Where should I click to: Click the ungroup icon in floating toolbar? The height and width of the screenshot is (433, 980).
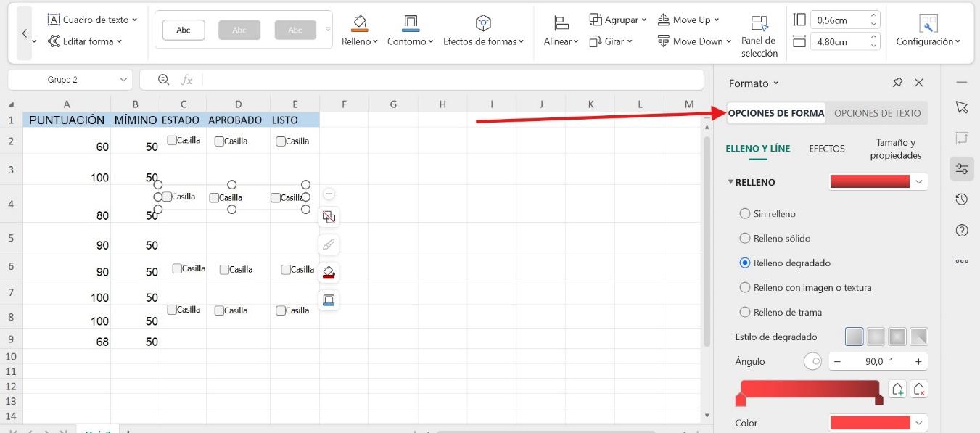(x=329, y=217)
